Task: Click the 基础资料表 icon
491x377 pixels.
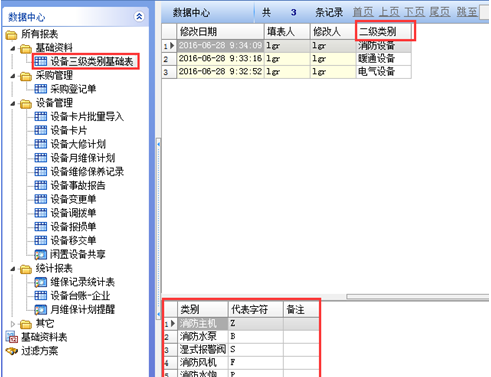Action: [12, 337]
